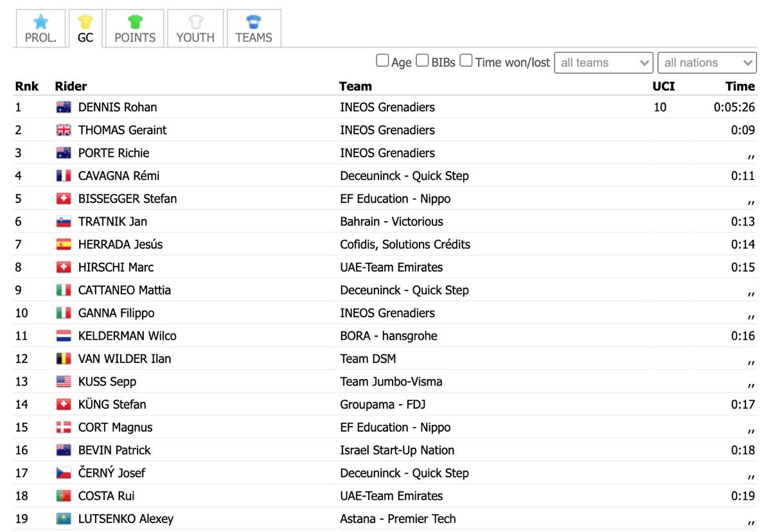Click Swiss flag next to HIRSCHI Marc
The height and width of the screenshot is (532, 771).
point(64,267)
